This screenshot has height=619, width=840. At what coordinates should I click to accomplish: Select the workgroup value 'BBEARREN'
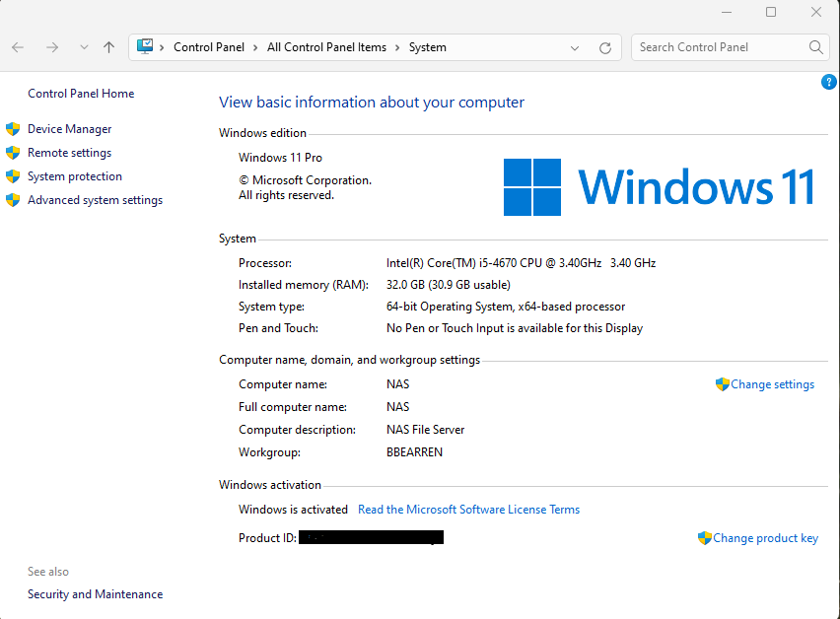tap(415, 452)
